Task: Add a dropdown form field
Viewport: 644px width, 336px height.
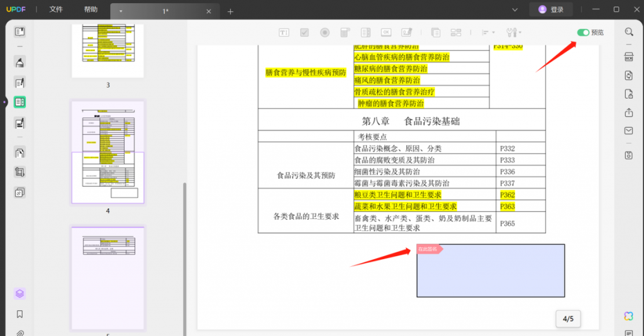Action: point(345,33)
